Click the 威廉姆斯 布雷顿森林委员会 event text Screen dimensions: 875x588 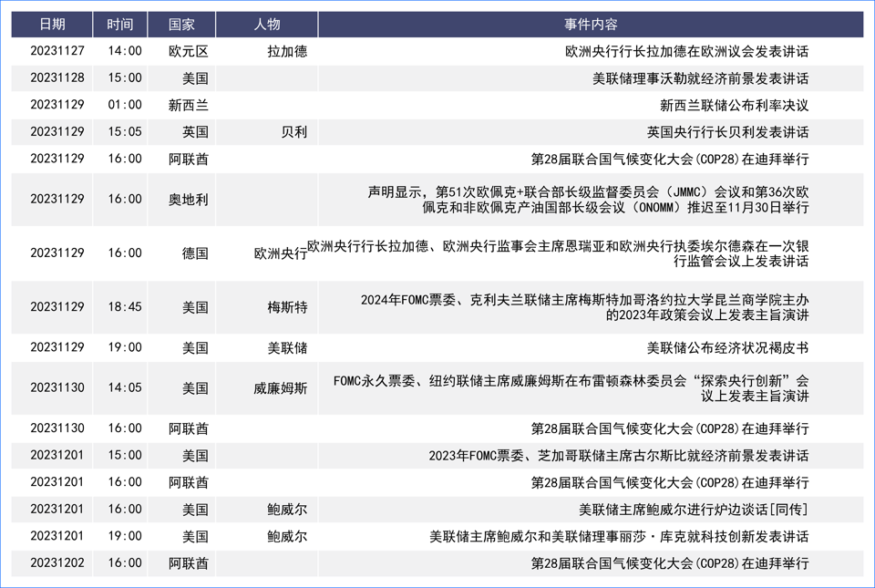571,388
